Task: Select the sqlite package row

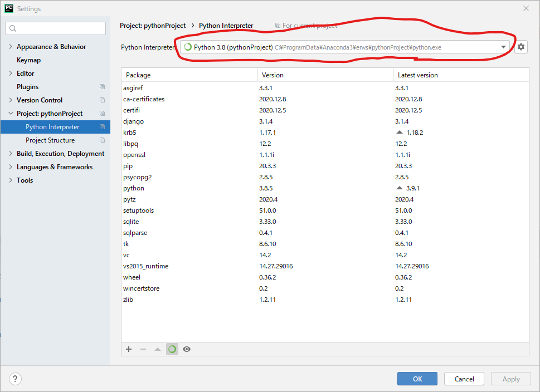Action: pos(325,221)
